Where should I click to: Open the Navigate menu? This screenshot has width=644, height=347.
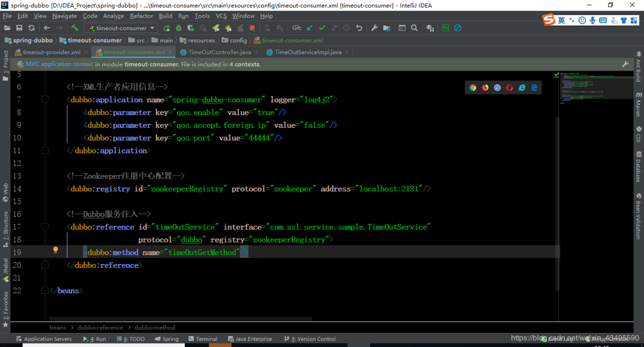[x=64, y=16]
